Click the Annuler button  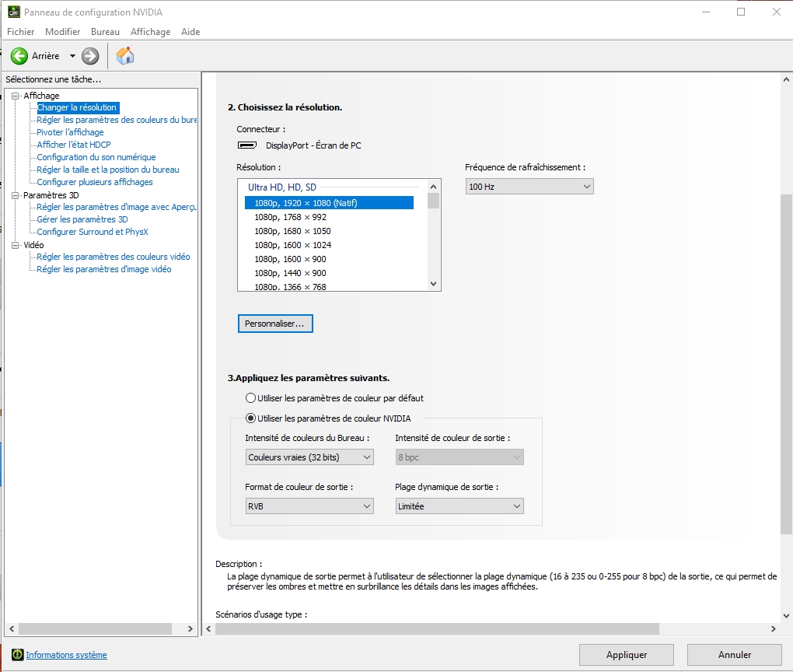pyautogui.click(x=735, y=655)
